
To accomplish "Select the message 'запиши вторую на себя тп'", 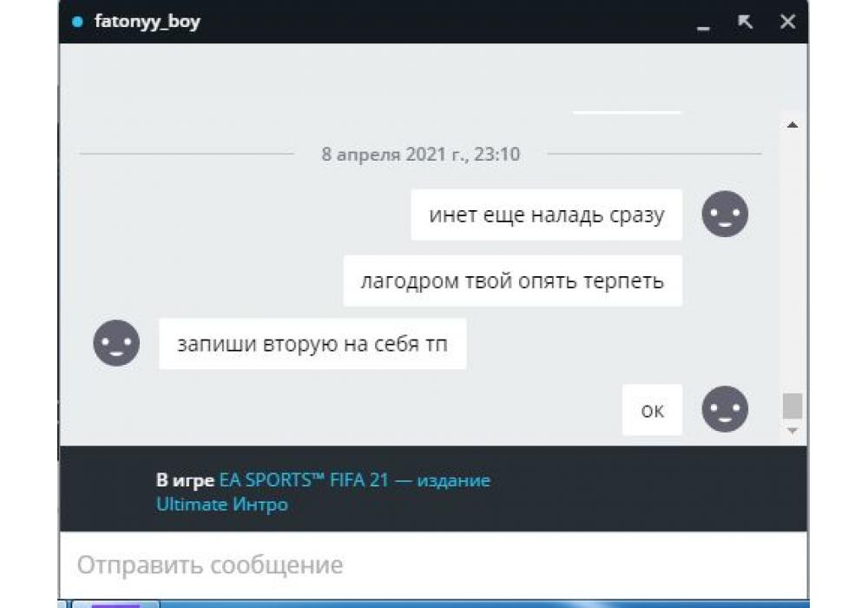I will 312,344.
